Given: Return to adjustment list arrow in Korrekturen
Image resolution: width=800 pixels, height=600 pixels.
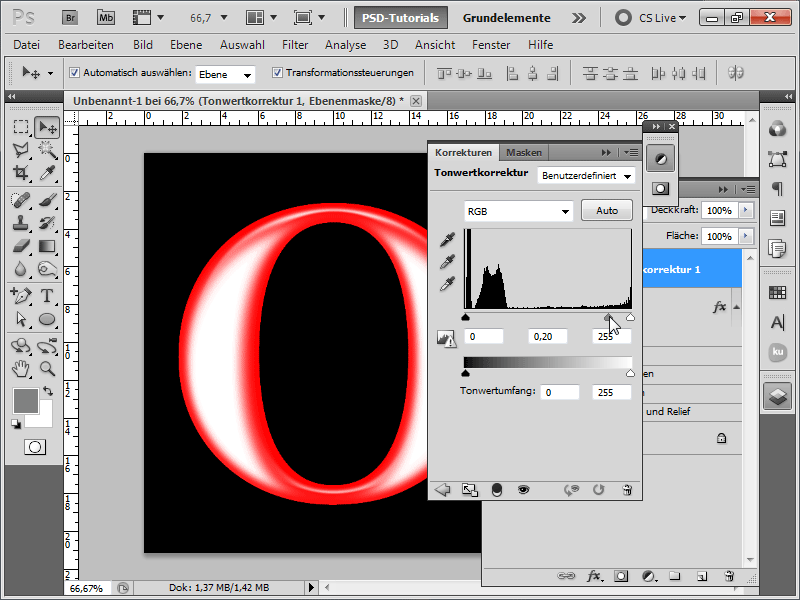Looking at the screenshot, I should click(442, 490).
